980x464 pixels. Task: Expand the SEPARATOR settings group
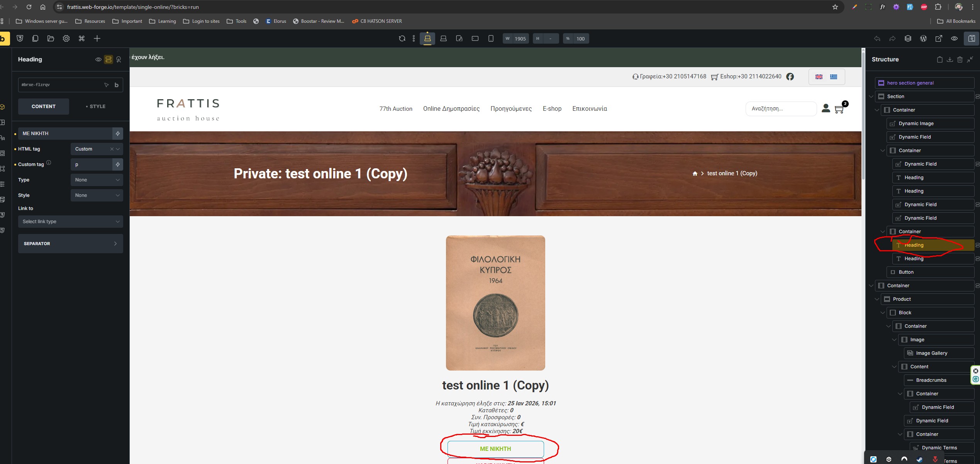click(70, 244)
